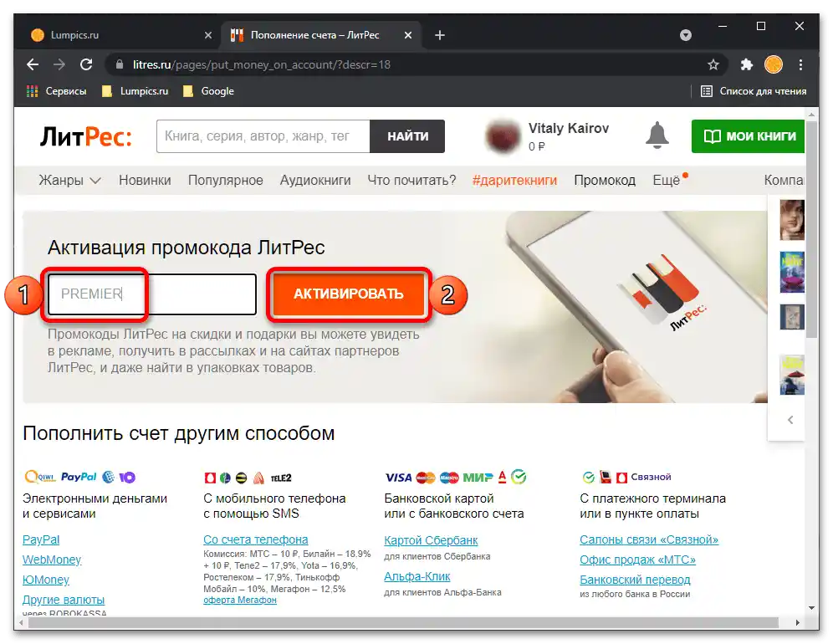Click the site lock icon in address bar

point(120,65)
